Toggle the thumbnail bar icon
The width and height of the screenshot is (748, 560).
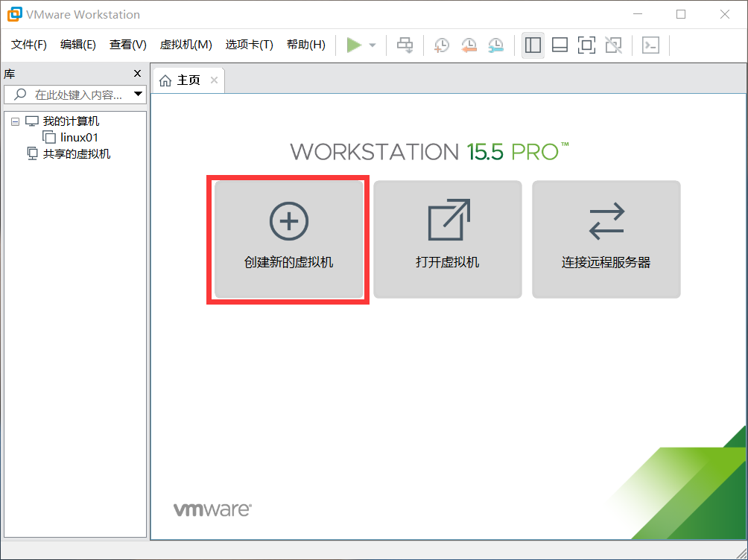560,45
